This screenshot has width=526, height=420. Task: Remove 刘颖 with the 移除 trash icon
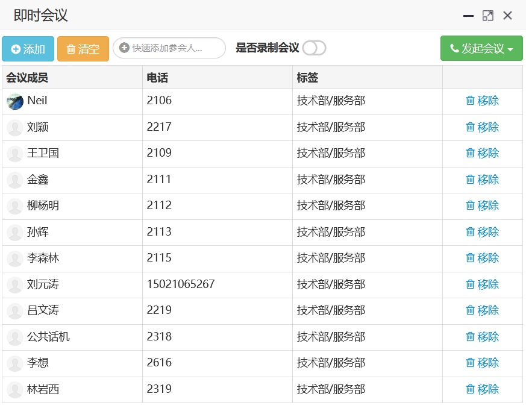coord(470,127)
